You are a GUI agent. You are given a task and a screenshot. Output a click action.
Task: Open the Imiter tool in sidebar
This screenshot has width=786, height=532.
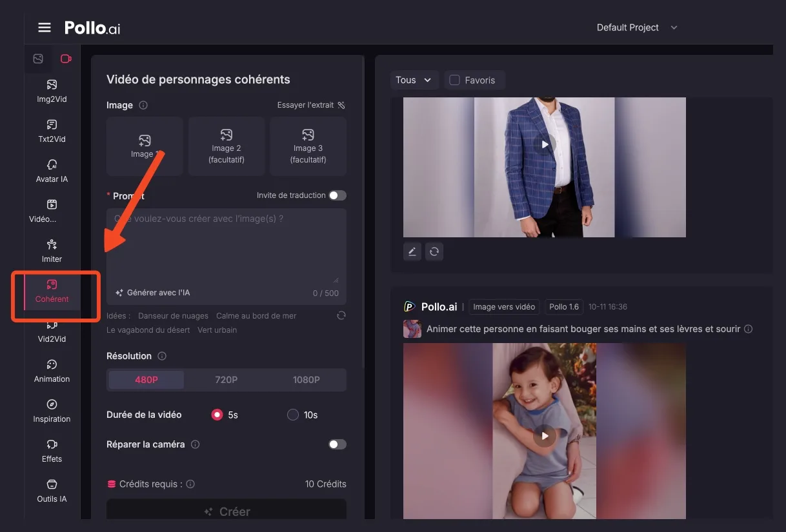click(52, 251)
